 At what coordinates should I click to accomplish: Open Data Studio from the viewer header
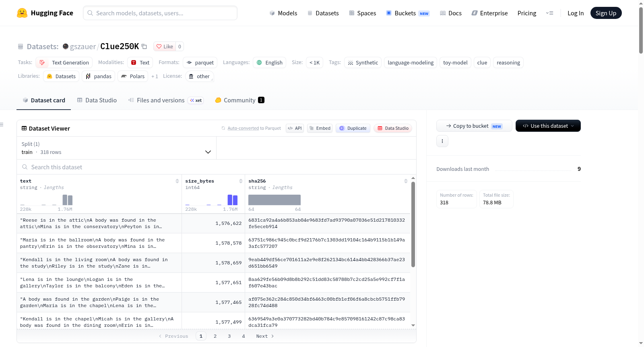tap(393, 128)
